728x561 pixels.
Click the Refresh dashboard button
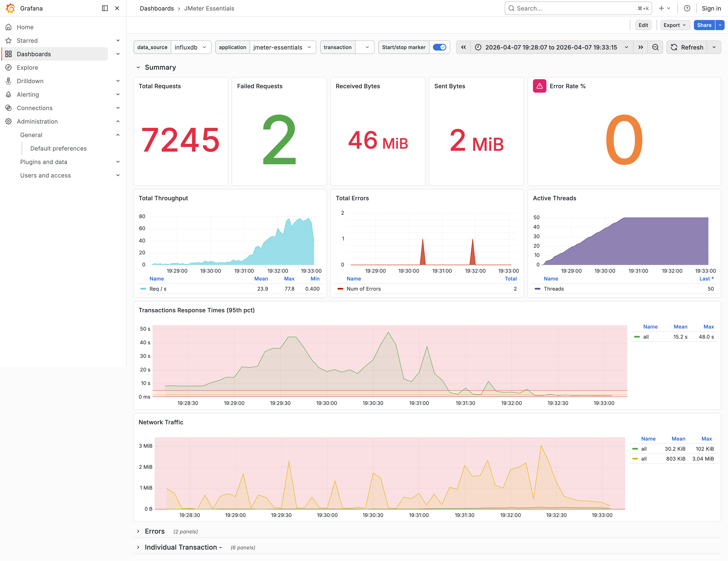pyautogui.click(x=687, y=47)
